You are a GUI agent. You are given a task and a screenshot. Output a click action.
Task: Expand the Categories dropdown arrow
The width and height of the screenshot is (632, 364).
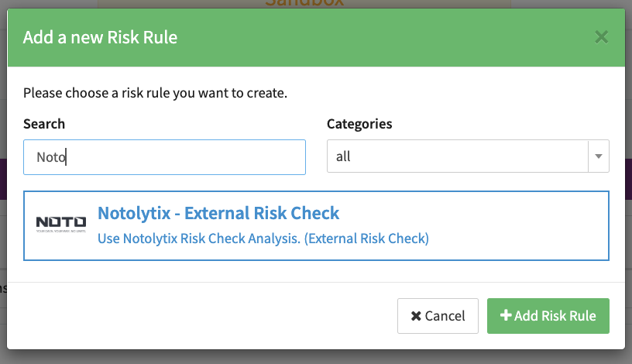pyautogui.click(x=598, y=156)
